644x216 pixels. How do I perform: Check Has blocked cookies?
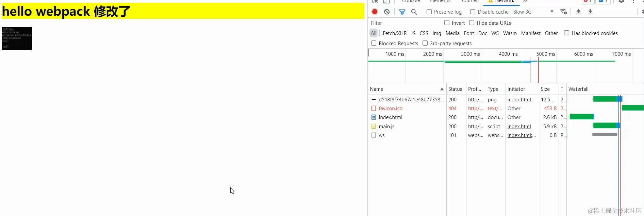pos(566,33)
